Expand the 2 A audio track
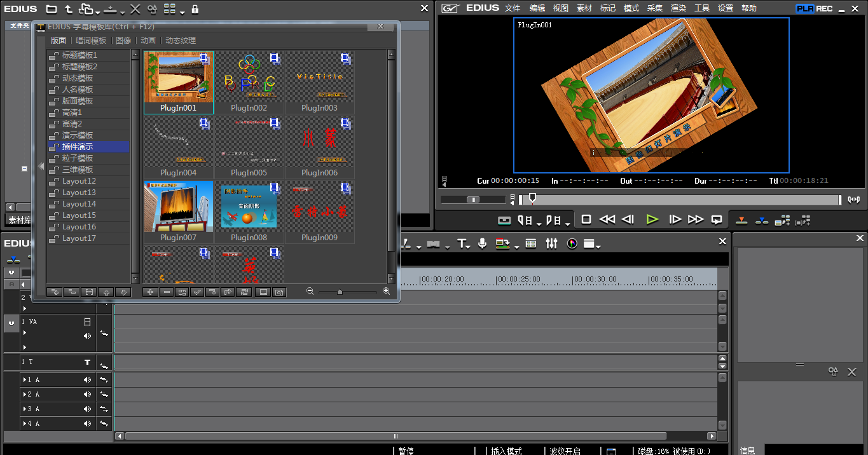The image size is (868, 455). click(25, 395)
